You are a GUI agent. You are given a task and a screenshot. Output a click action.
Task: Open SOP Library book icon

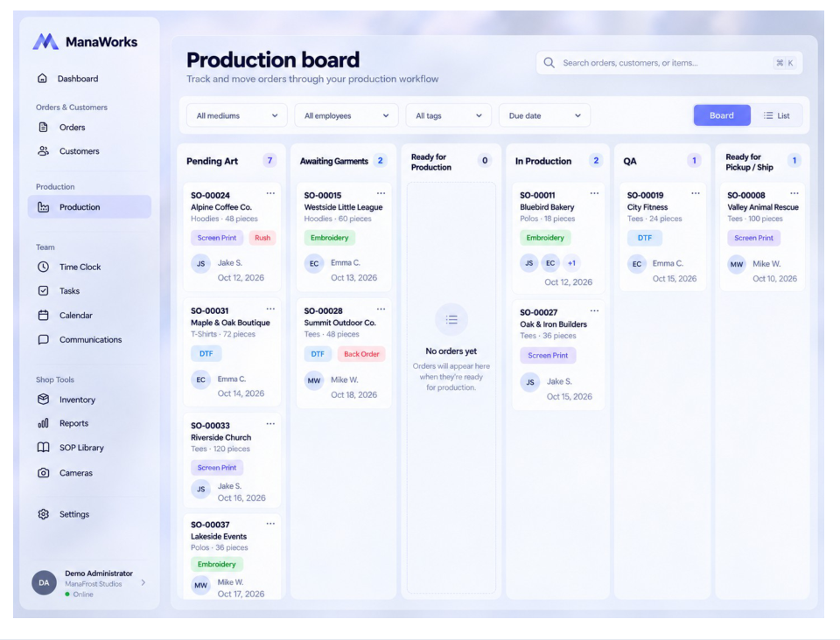pyautogui.click(x=44, y=448)
